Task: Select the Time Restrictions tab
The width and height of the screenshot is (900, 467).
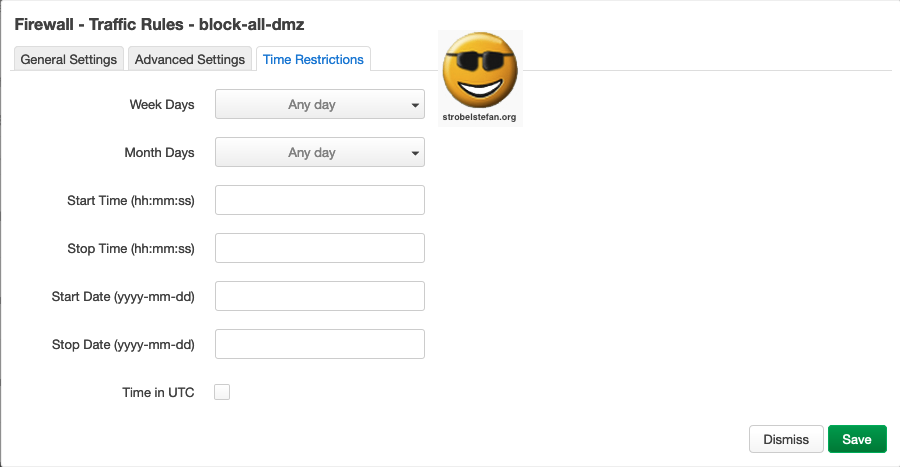Action: click(x=313, y=59)
